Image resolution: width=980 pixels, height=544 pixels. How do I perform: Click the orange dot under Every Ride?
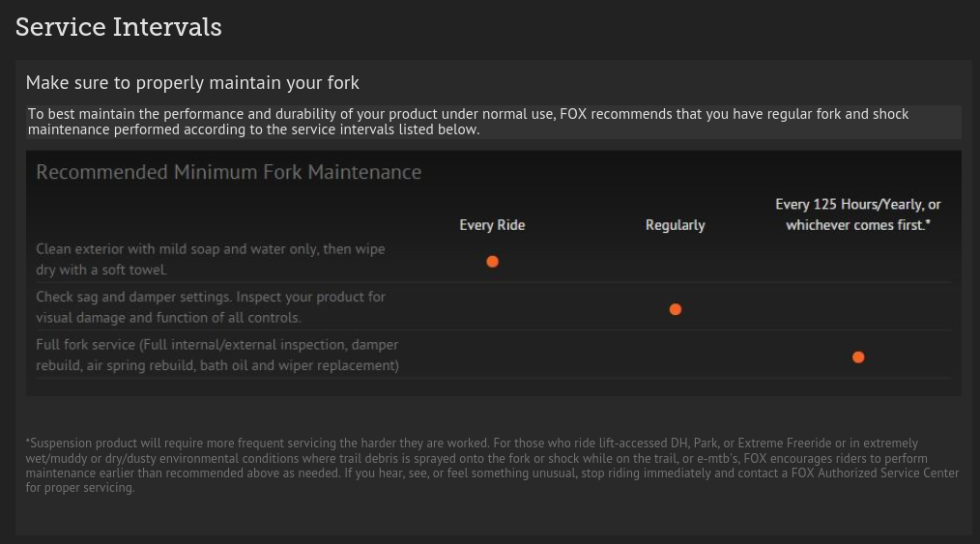pos(493,262)
